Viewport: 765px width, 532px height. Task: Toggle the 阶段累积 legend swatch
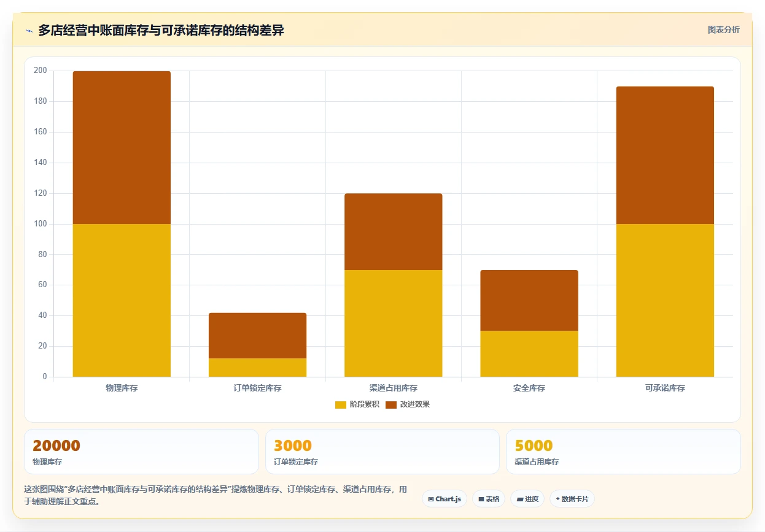(x=341, y=404)
